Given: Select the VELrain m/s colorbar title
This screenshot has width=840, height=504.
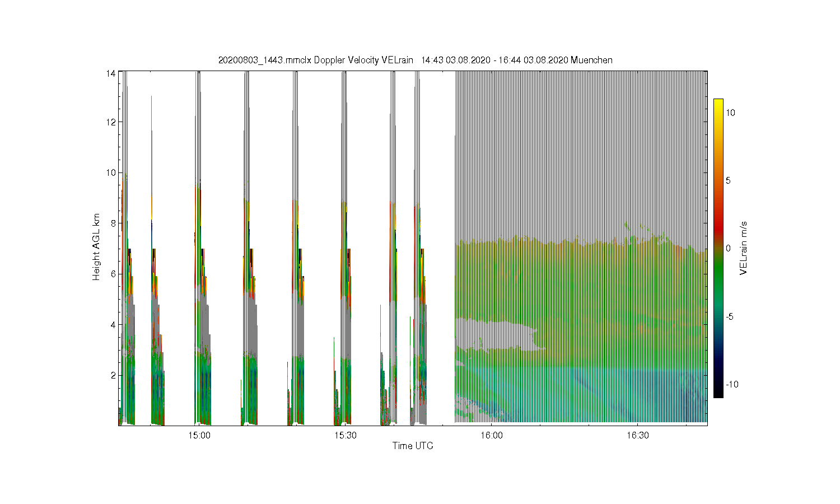Looking at the screenshot, I should pos(744,248).
